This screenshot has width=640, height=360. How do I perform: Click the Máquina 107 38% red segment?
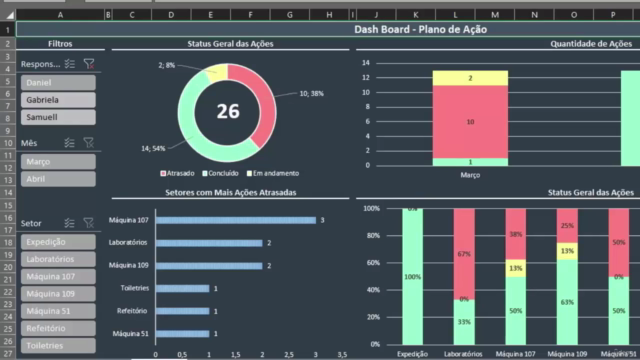tap(516, 234)
